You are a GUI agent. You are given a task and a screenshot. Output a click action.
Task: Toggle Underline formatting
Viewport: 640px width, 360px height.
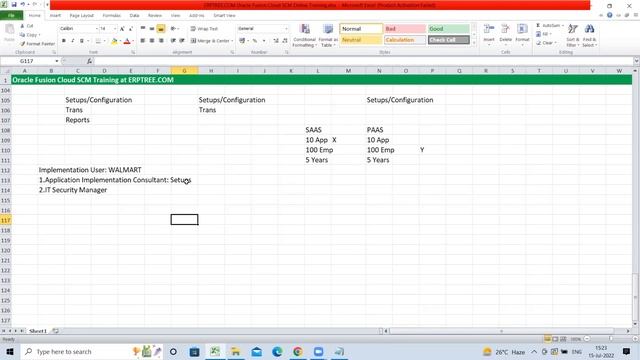pyautogui.click(x=82, y=41)
